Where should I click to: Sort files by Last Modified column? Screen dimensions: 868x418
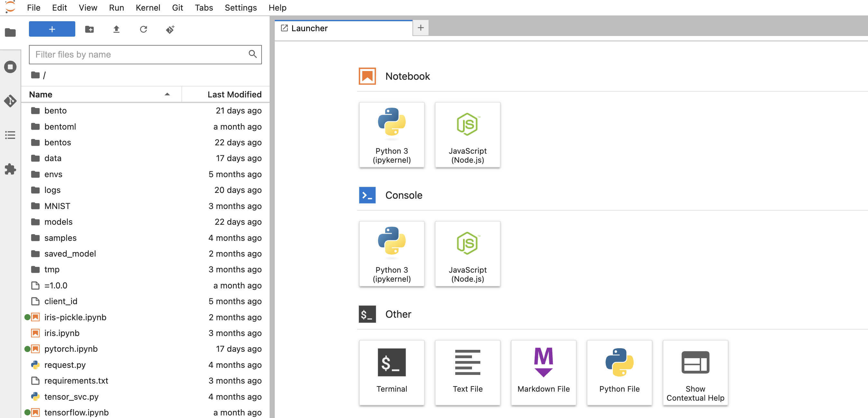(234, 94)
